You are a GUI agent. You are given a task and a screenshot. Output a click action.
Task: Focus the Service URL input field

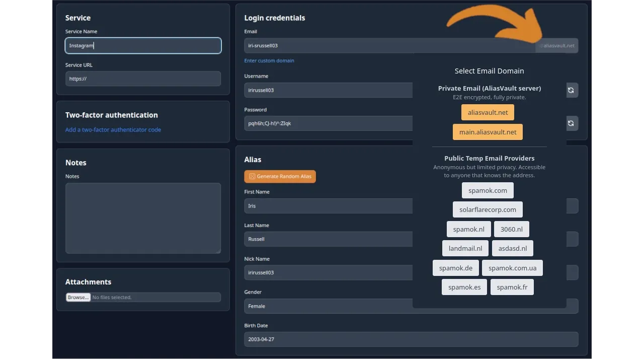143,79
